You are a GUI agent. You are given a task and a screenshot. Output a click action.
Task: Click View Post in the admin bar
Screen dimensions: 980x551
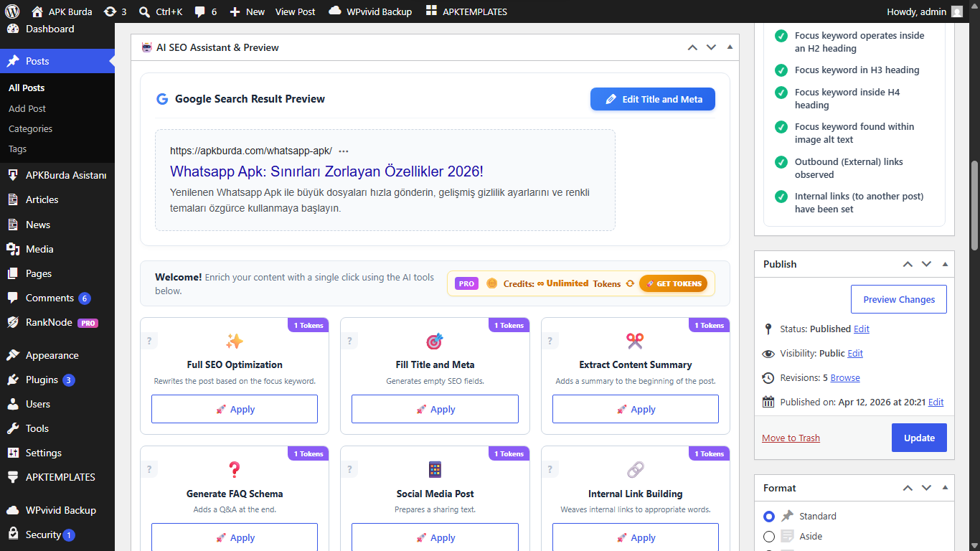pos(296,11)
